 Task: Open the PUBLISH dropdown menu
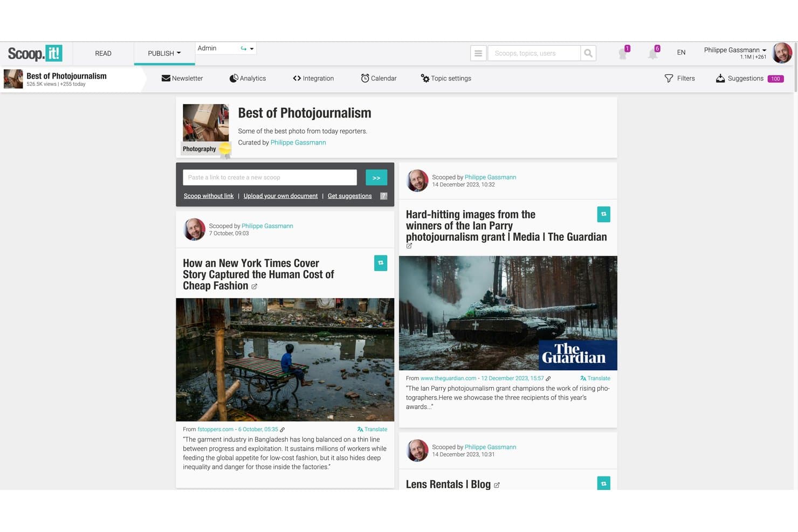164,53
